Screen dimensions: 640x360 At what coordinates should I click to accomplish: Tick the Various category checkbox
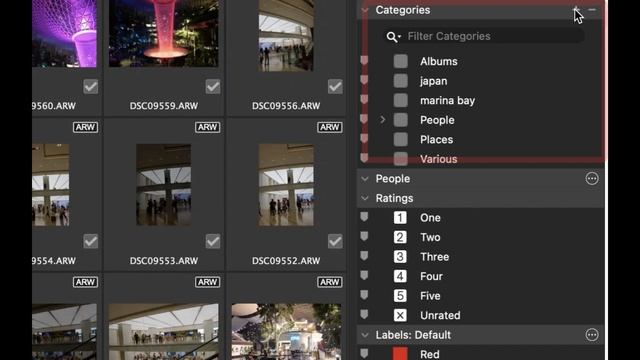pyautogui.click(x=400, y=159)
